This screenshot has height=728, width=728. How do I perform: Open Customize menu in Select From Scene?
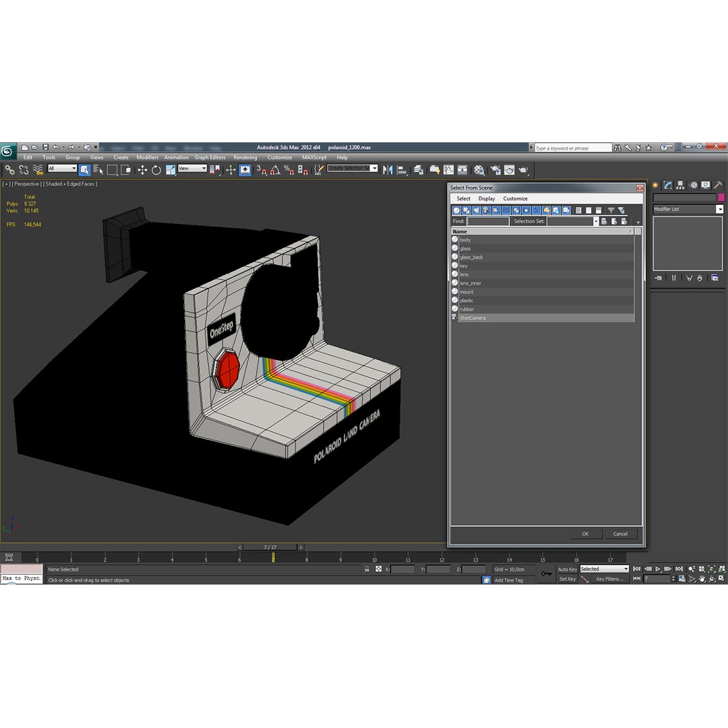tap(516, 198)
